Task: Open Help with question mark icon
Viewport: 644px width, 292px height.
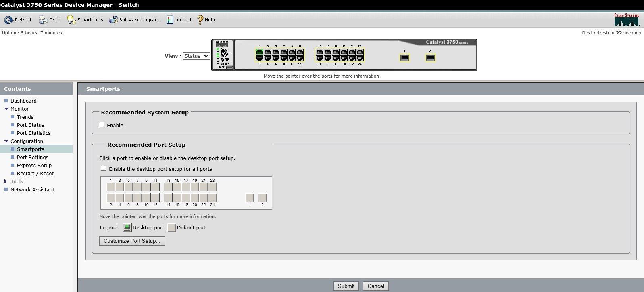Action: 200,20
